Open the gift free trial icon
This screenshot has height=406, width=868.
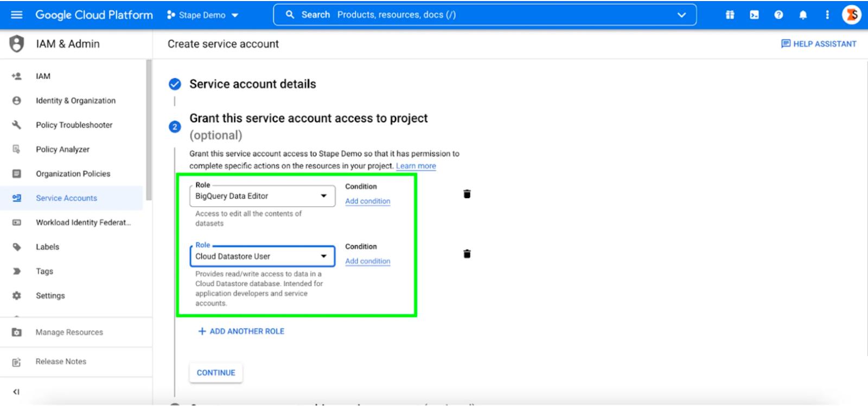(x=730, y=15)
